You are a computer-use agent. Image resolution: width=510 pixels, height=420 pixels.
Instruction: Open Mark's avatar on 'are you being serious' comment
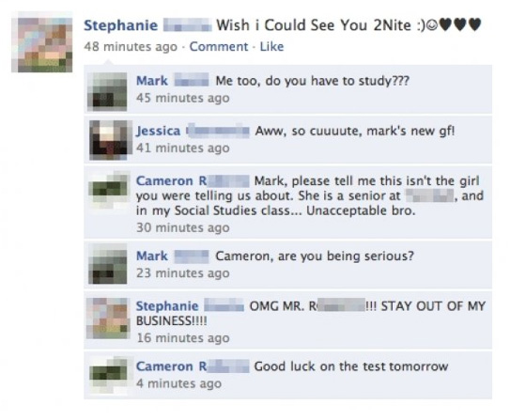(107, 264)
